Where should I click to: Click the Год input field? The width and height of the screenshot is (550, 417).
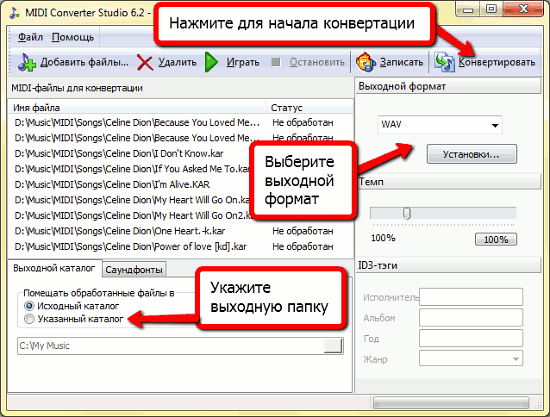click(x=471, y=338)
